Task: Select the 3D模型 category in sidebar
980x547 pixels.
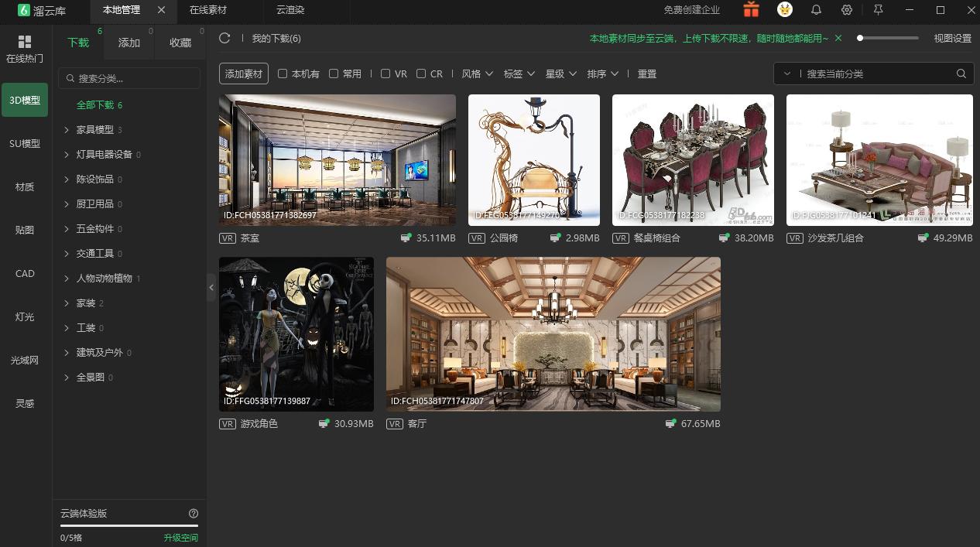Action: [24, 100]
